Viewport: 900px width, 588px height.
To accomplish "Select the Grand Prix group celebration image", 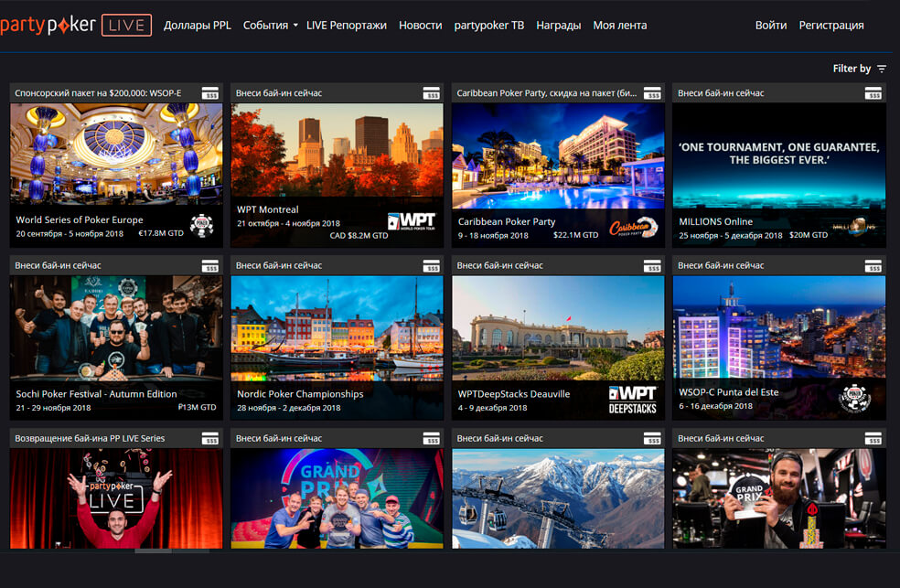I will pos(337,498).
